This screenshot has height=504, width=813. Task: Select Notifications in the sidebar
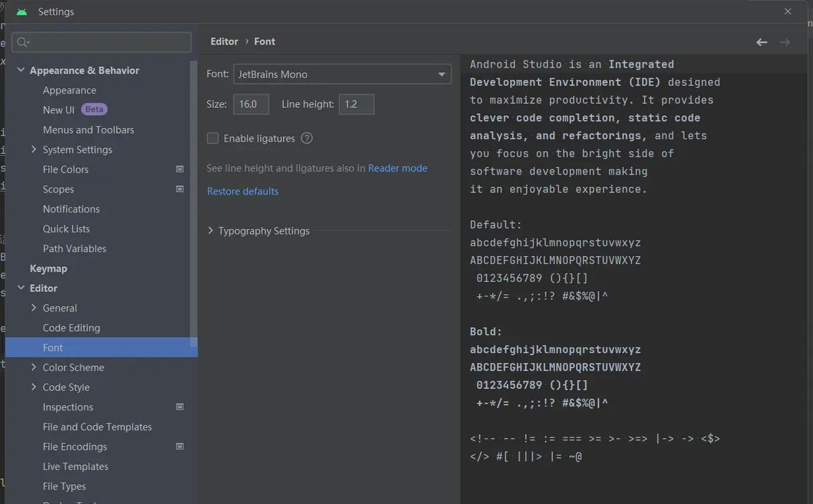pos(70,209)
